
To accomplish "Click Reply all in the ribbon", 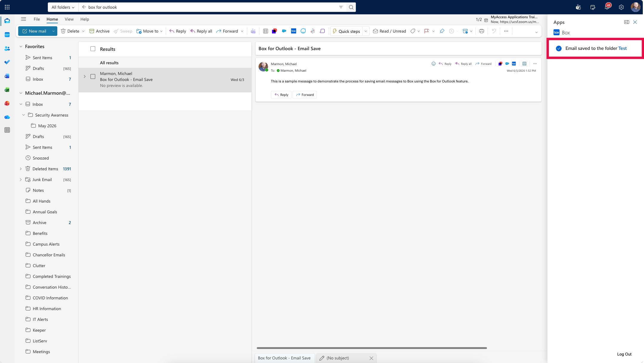I will coord(201,31).
